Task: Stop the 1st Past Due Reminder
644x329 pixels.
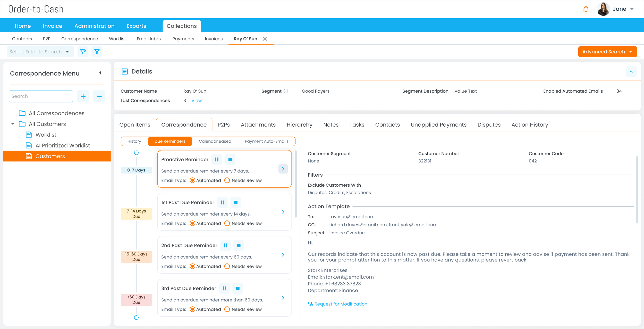Action: coord(235,203)
